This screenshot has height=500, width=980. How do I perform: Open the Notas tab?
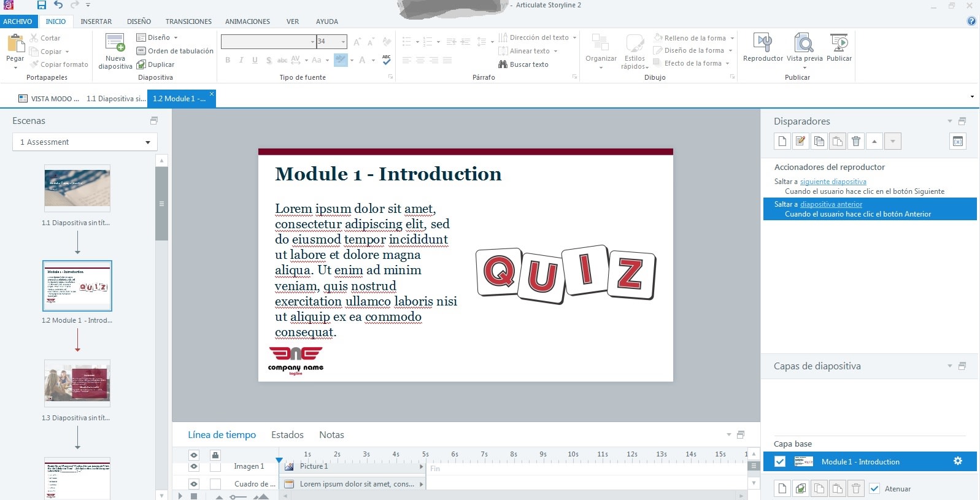pyautogui.click(x=331, y=435)
